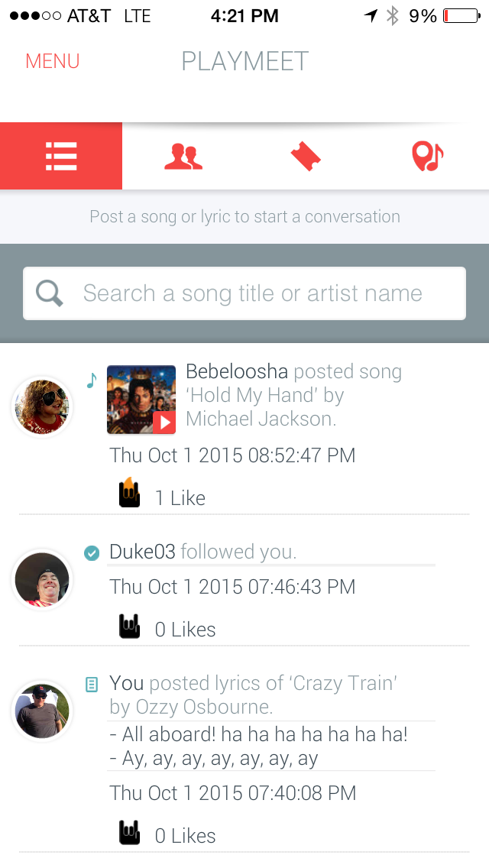Play the 'Hold My Hand' album thumbnail
489x868 pixels.
(141, 400)
